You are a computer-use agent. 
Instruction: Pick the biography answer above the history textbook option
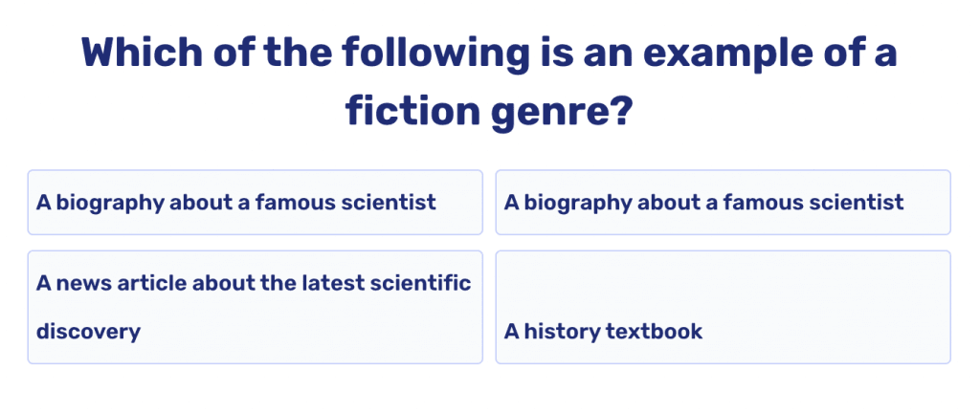[723, 203]
